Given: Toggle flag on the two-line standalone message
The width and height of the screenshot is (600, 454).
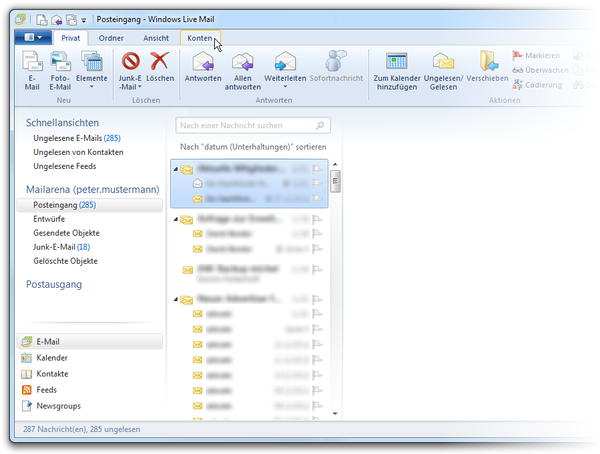Looking at the screenshot, I should tap(317, 270).
